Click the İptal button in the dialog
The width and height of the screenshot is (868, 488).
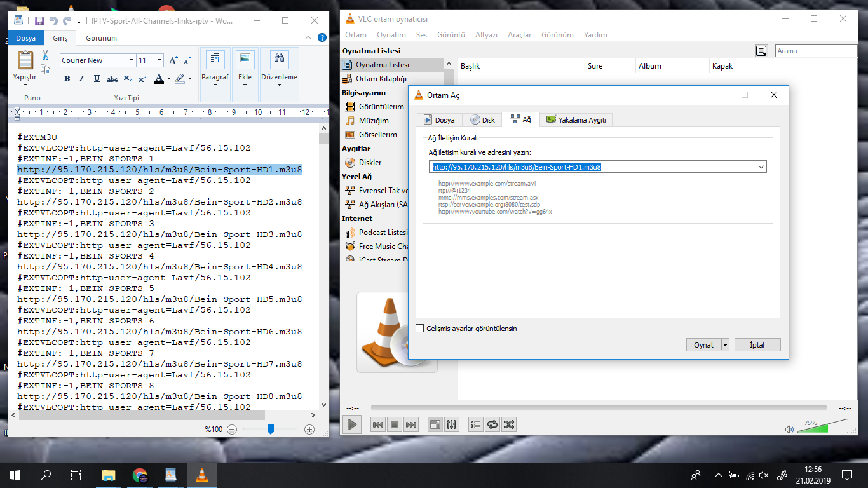757,345
